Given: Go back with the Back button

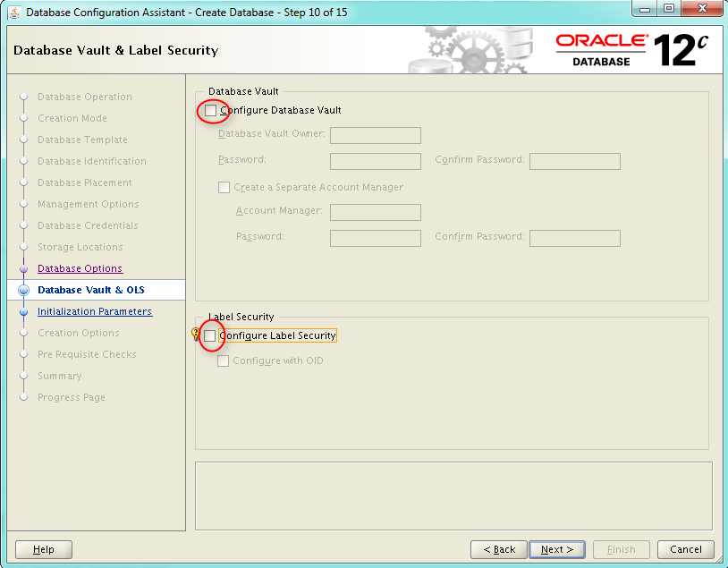Looking at the screenshot, I should point(498,549).
